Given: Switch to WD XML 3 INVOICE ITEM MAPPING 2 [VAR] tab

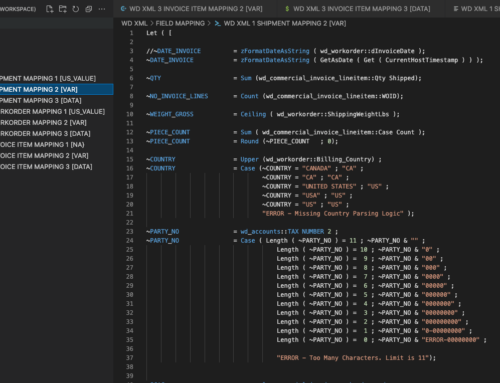Looking at the screenshot, I should (196, 9).
